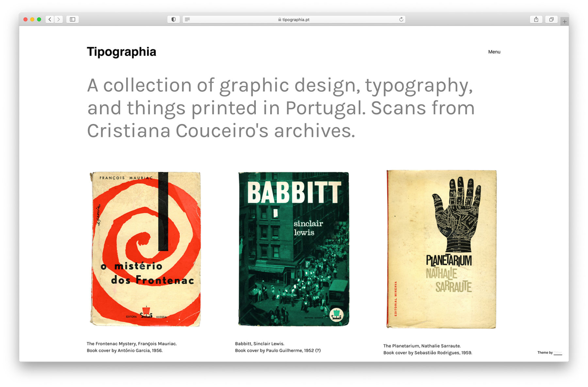The width and height of the screenshot is (588, 387).
Task: Minimize the window with yellow button
Action: point(32,19)
